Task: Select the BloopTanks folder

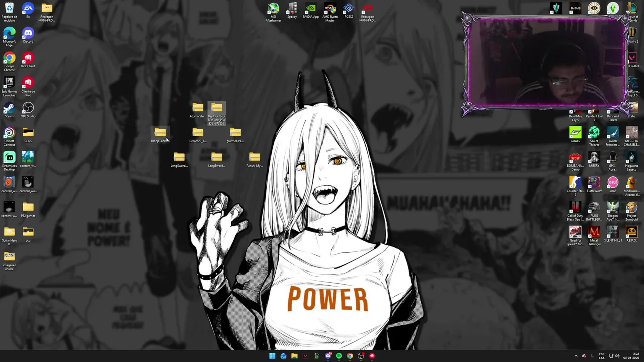Action: point(160,135)
